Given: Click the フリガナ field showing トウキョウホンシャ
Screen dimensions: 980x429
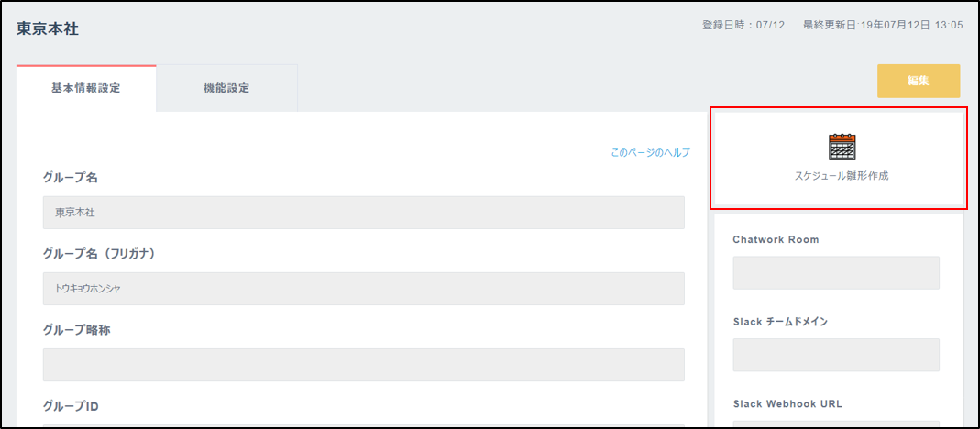Looking at the screenshot, I should [x=364, y=289].
